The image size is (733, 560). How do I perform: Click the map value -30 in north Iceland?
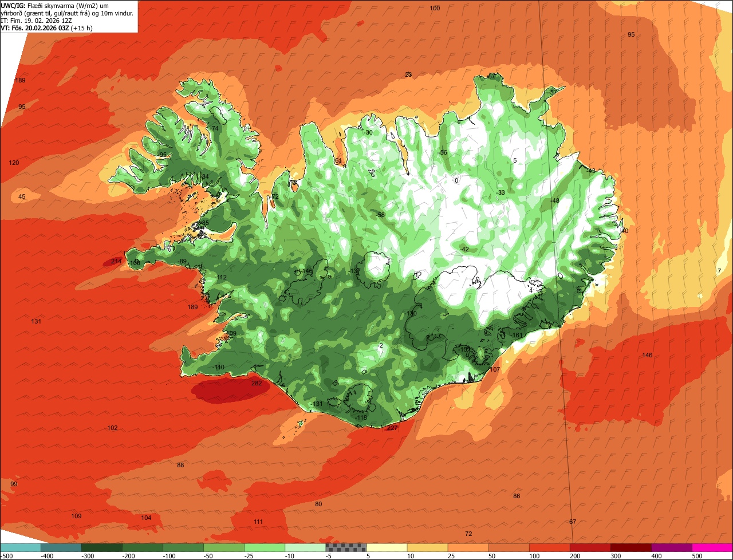click(367, 132)
